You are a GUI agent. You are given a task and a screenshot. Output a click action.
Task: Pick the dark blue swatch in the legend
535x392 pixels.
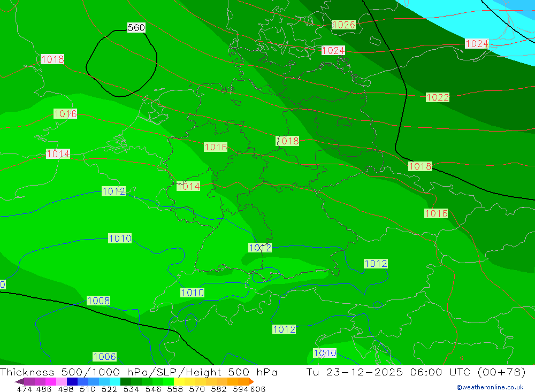click(x=72, y=381)
